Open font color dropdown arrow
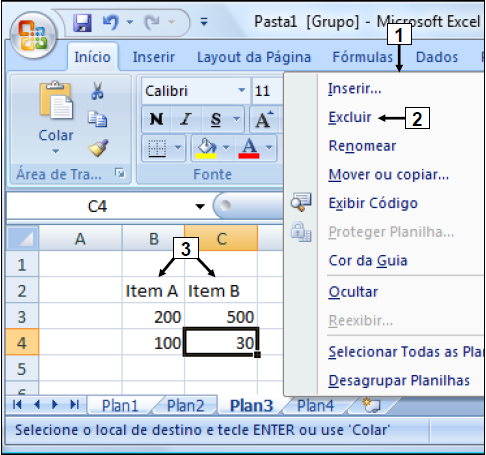Image resolution: width=486 pixels, height=455 pixels. point(269,148)
